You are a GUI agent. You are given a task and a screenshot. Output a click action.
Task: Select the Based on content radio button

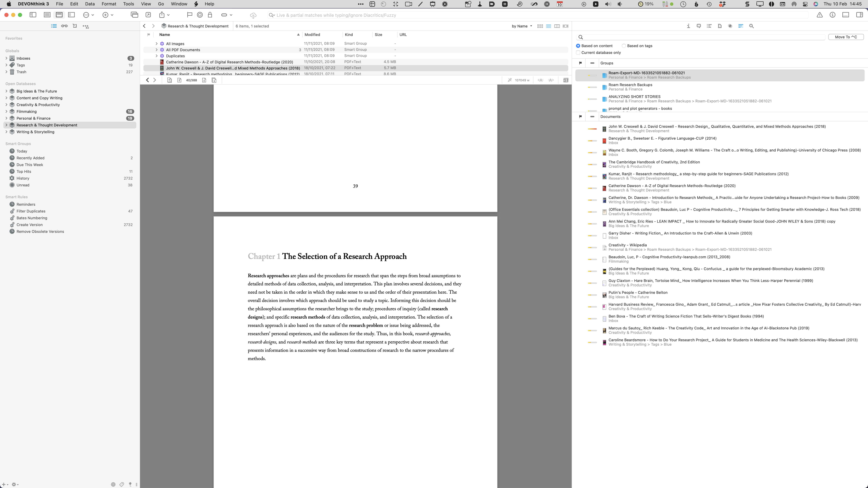[578, 46]
